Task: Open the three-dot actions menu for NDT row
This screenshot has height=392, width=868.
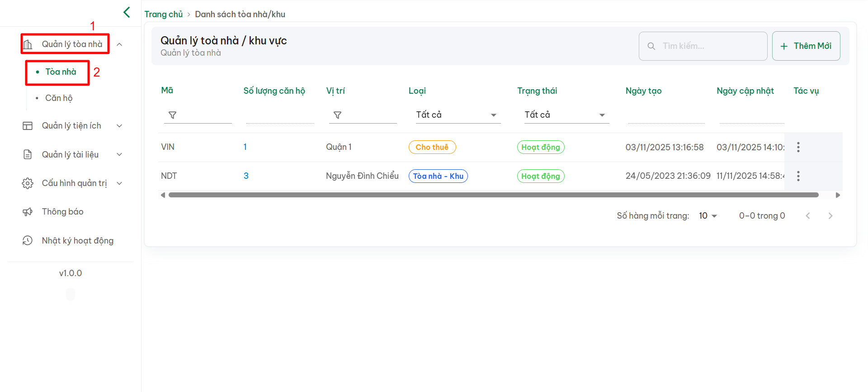Action: coord(798,176)
